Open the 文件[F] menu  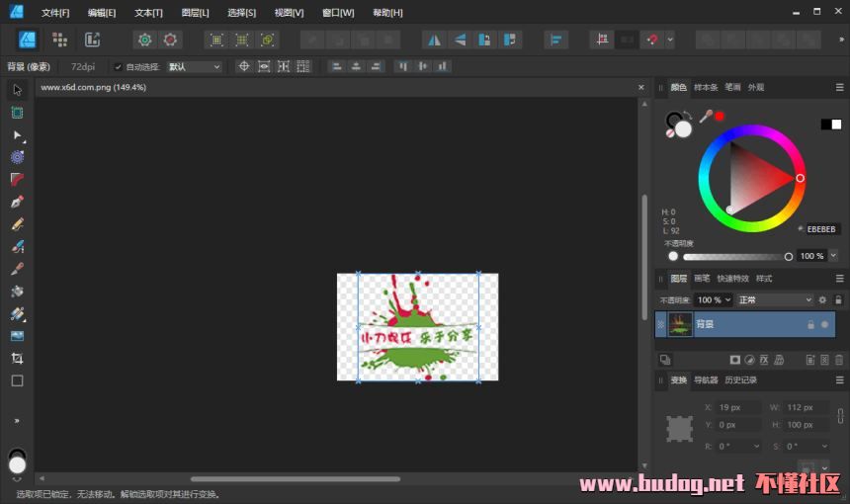[x=55, y=13]
